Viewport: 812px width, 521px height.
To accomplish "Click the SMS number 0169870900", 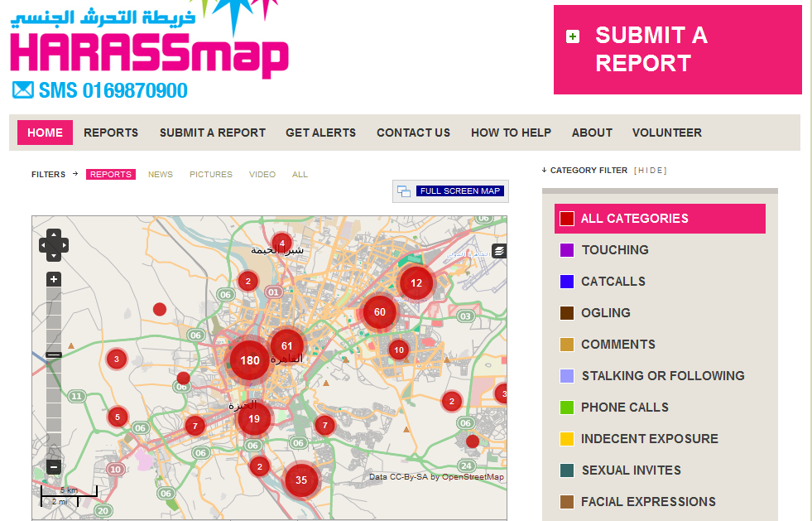I will (135, 91).
